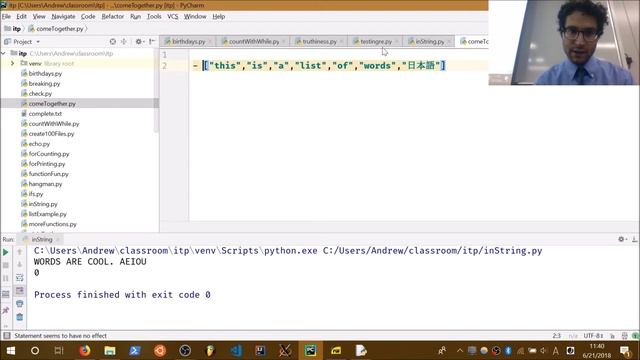Open the Windows Start menu
Screen dimensions: 640x360
tap(10, 351)
